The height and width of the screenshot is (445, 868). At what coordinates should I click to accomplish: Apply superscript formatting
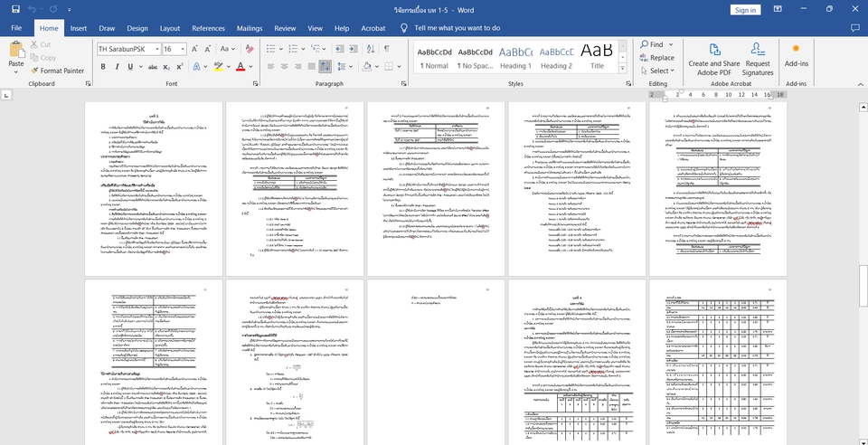pyautogui.click(x=180, y=66)
